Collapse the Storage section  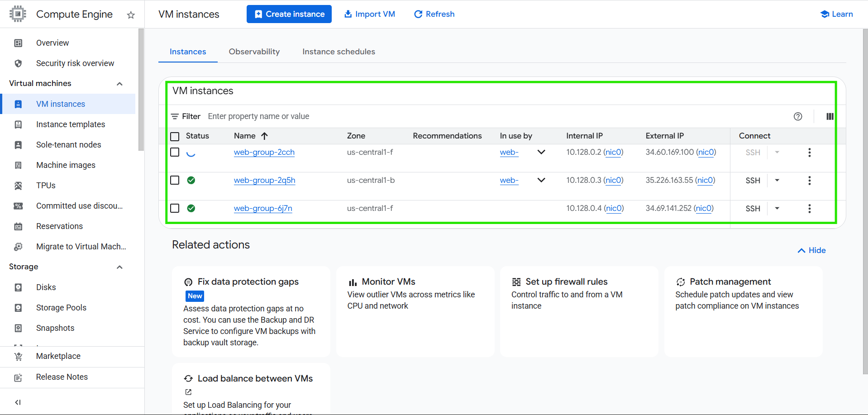[x=119, y=267]
